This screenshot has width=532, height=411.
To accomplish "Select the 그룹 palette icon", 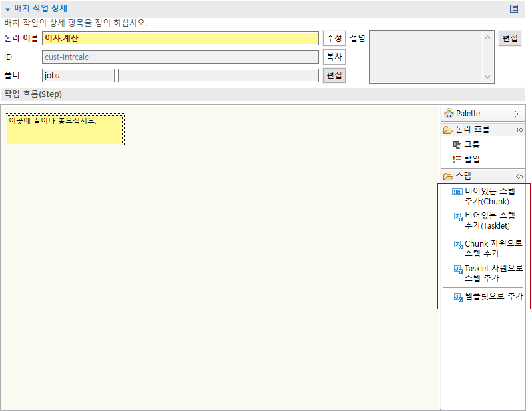I will click(x=457, y=145).
